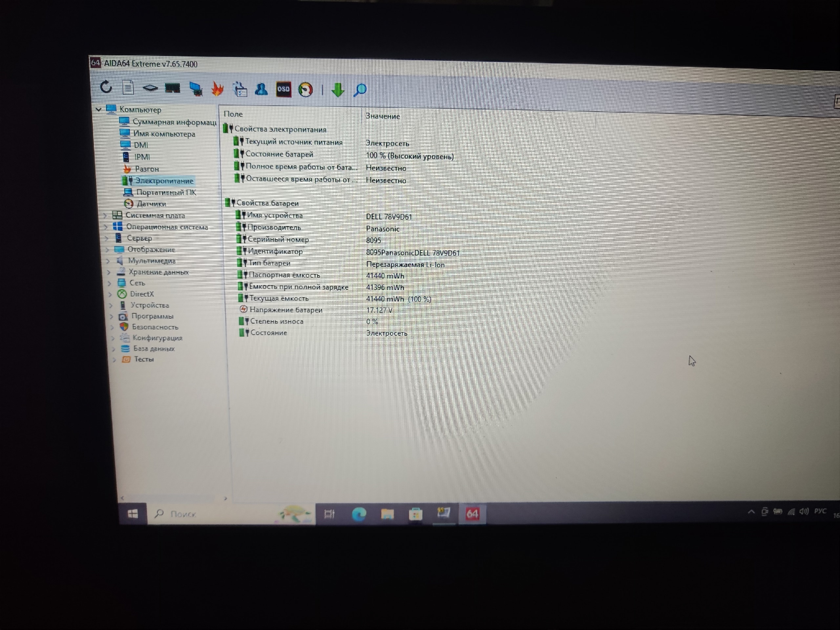Click the Значение column header

(383, 116)
